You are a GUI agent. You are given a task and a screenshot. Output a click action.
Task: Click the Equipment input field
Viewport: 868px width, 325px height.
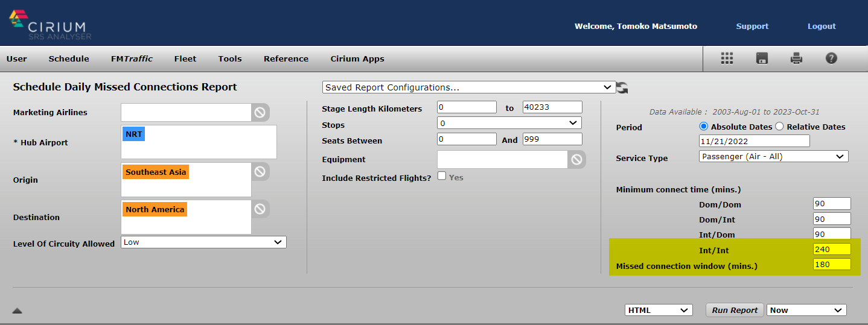(502, 159)
